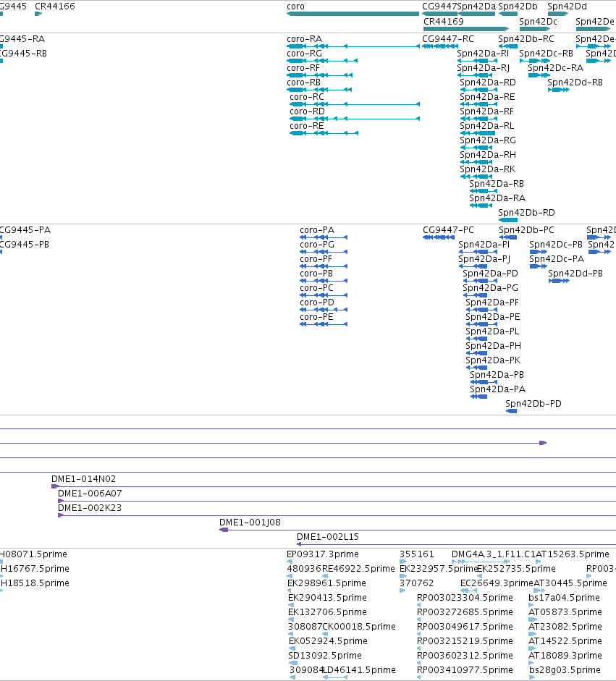
Task: Click the RP003023304.5prime EST label
Action: pyautogui.click(x=465, y=598)
